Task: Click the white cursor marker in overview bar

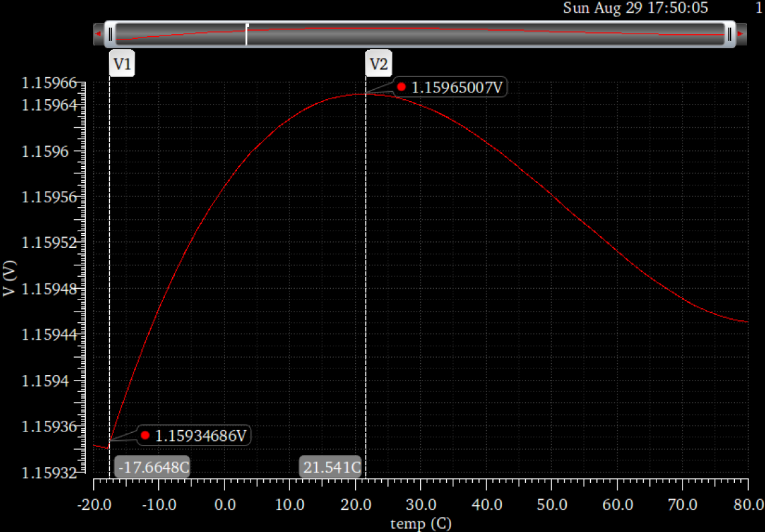Action: pyautogui.click(x=247, y=34)
